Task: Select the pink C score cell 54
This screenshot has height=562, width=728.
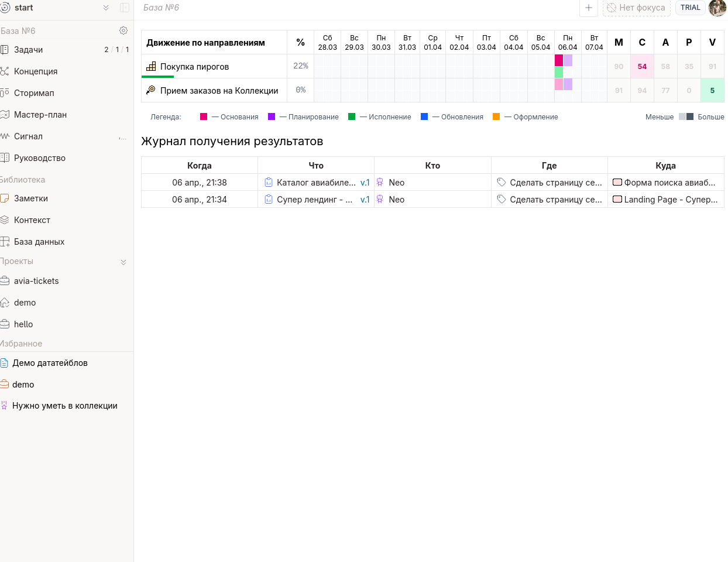Action: coord(642,66)
